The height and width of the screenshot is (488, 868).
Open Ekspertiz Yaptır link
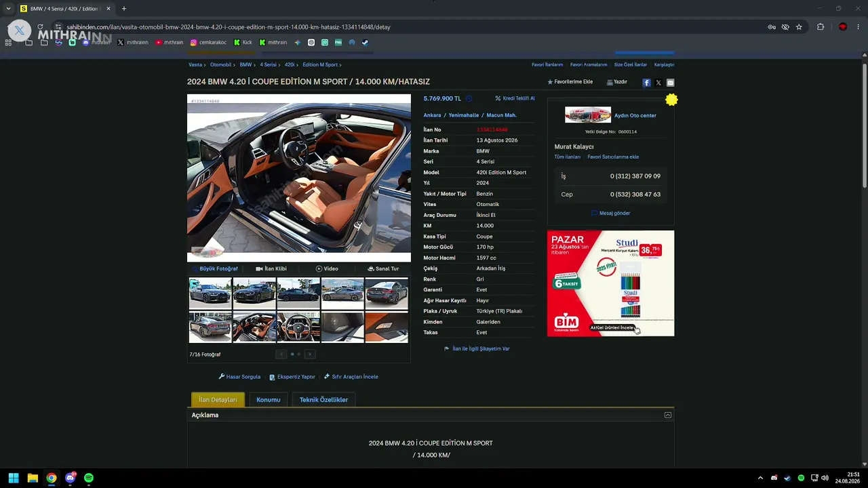click(292, 377)
